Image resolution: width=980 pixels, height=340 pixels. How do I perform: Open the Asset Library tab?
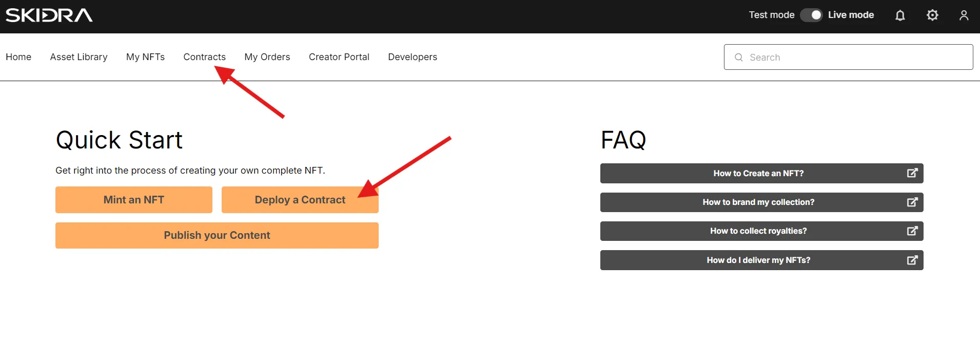click(x=79, y=57)
